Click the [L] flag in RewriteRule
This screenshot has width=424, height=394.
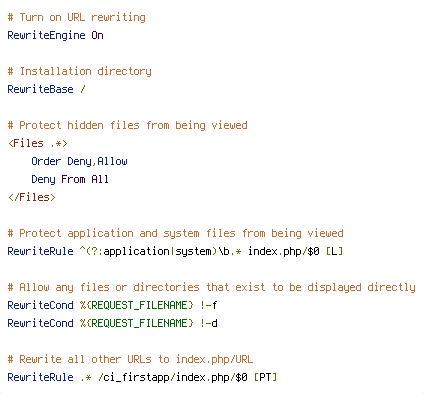click(x=334, y=251)
